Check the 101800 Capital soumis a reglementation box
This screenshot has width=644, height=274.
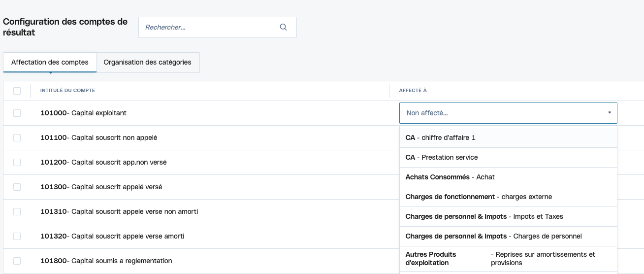click(x=17, y=261)
